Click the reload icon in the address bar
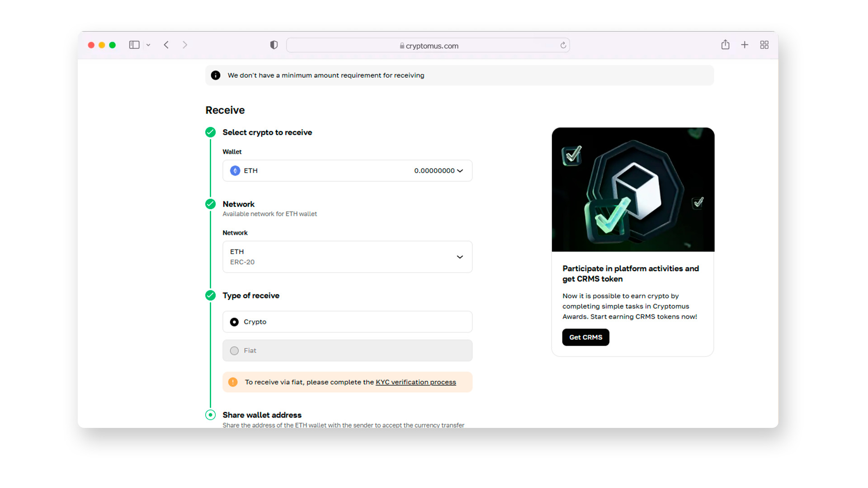Image resolution: width=868 pixels, height=488 pixels. pos(563,45)
